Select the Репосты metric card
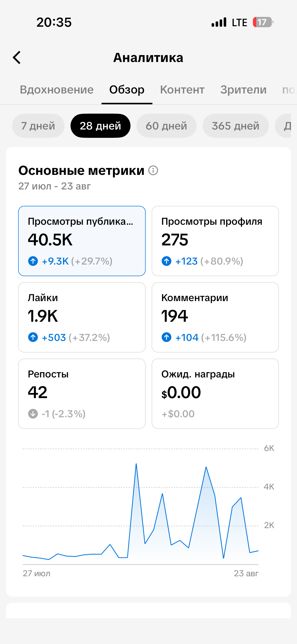This screenshot has height=644, width=297. tap(82, 394)
